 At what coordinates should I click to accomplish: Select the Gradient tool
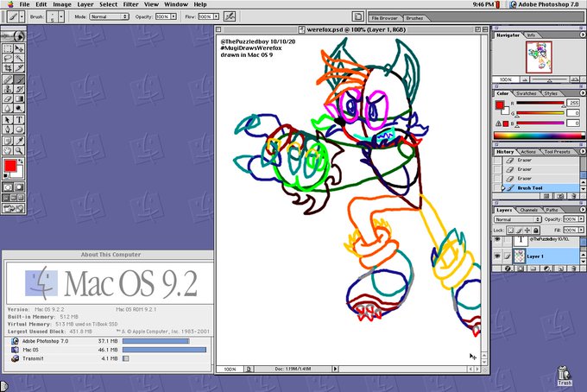click(19, 98)
